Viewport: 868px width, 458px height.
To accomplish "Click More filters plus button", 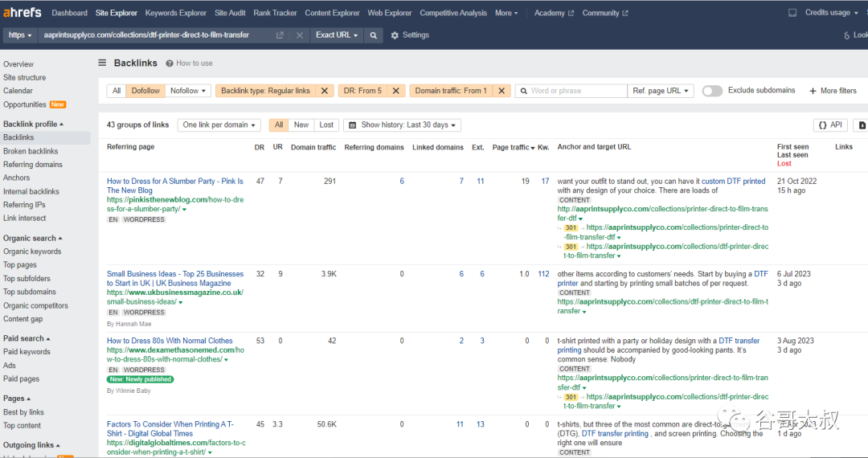I will (x=833, y=91).
